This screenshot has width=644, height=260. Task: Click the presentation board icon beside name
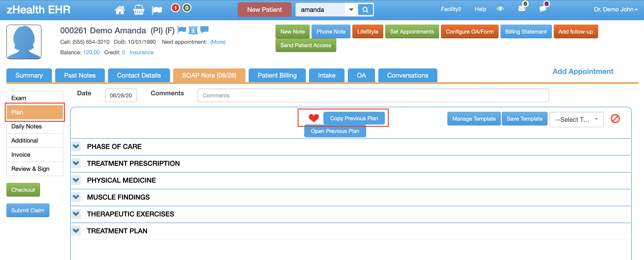(193, 30)
